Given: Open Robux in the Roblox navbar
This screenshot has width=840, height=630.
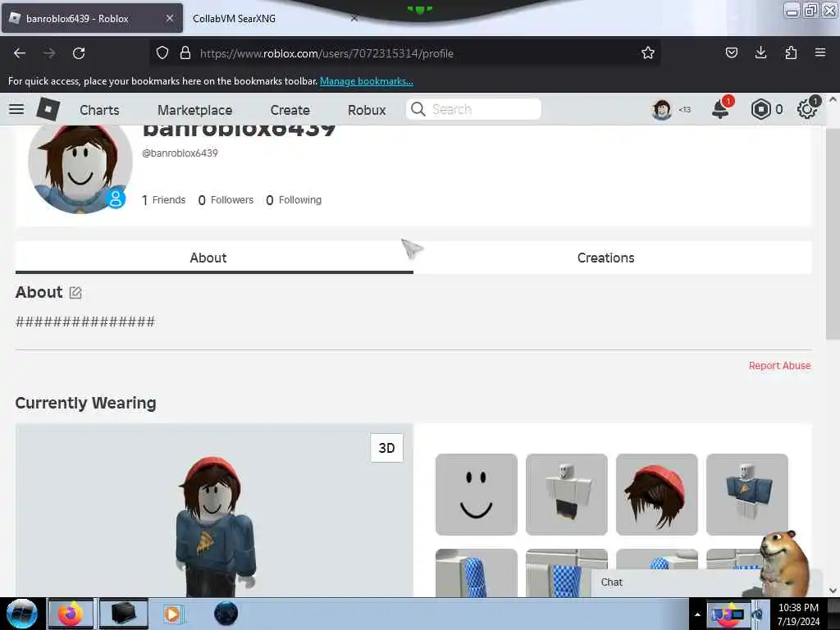Looking at the screenshot, I should 367,110.
